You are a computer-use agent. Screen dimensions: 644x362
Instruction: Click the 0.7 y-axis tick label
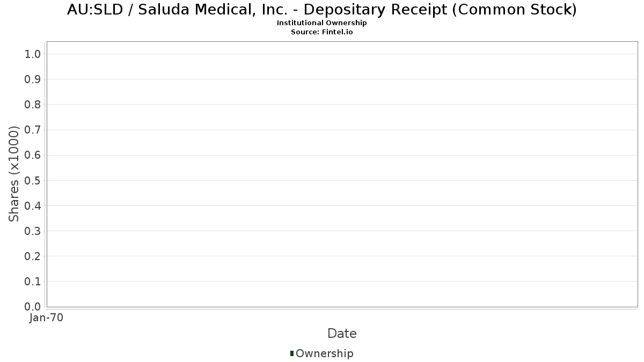point(33,130)
